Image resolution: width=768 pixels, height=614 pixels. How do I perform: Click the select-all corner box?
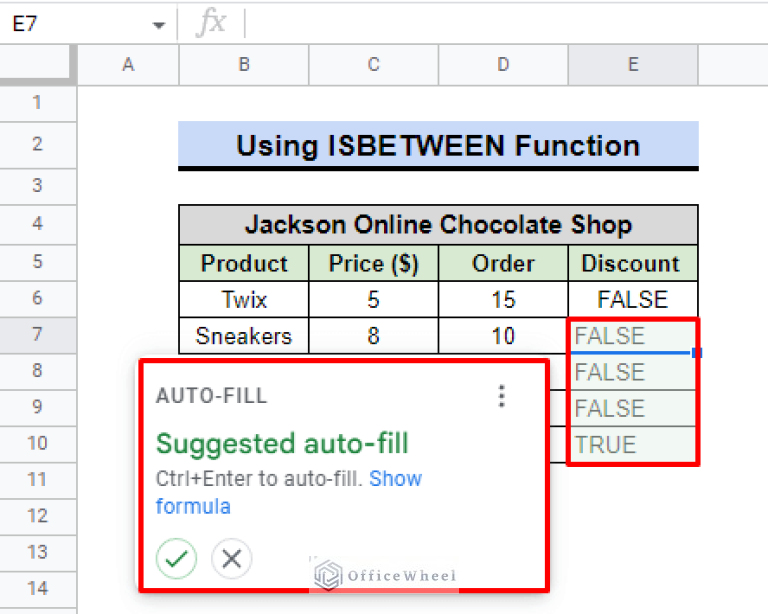(x=38, y=65)
